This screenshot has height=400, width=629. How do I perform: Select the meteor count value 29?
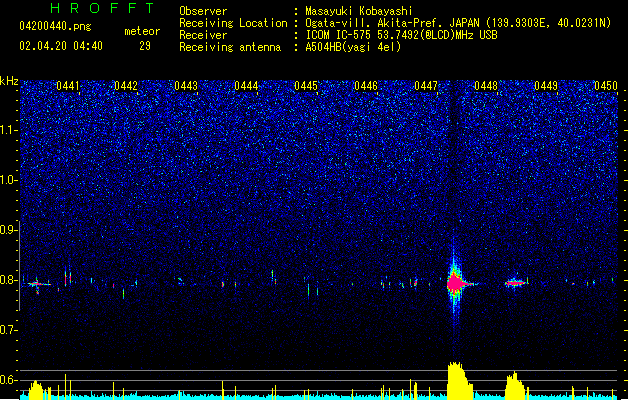coord(145,46)
